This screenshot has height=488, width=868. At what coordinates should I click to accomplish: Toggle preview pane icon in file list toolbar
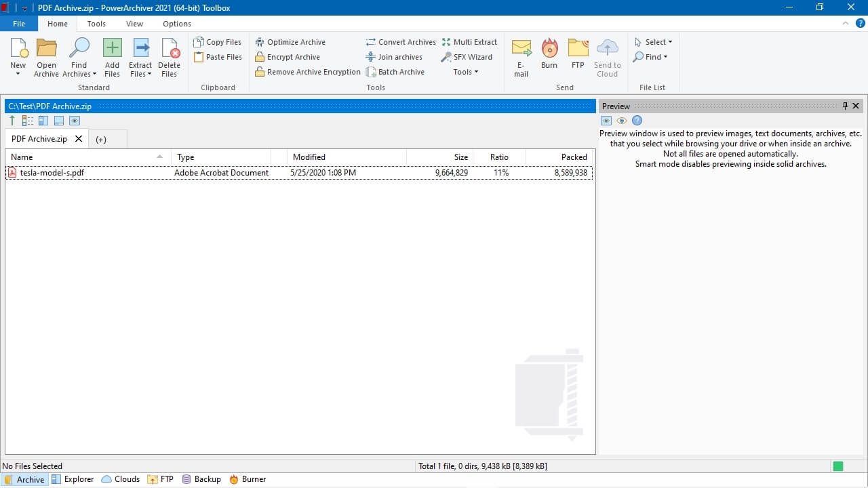click(x=75, y=121)
